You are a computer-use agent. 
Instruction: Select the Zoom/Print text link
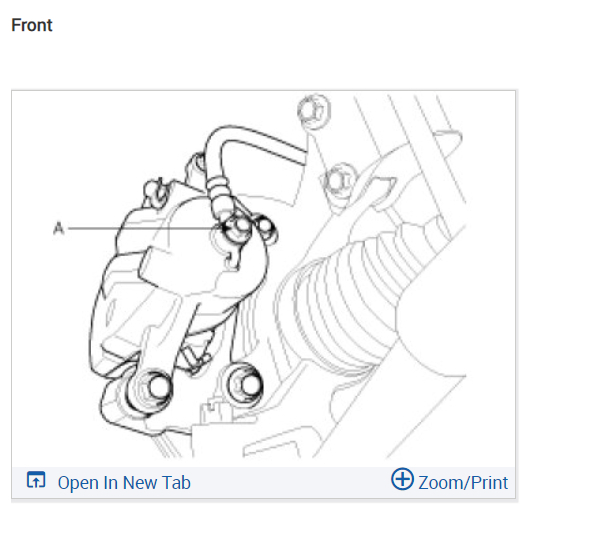point(463,483)
